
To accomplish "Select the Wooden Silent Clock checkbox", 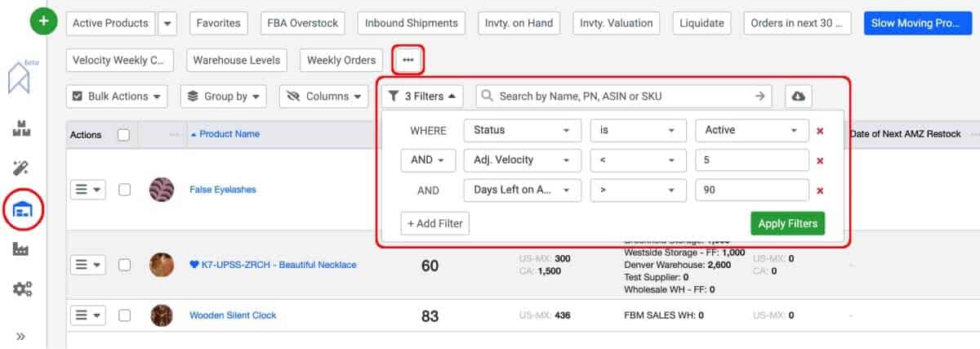I will pyautogui.click(x=124, y=315).
